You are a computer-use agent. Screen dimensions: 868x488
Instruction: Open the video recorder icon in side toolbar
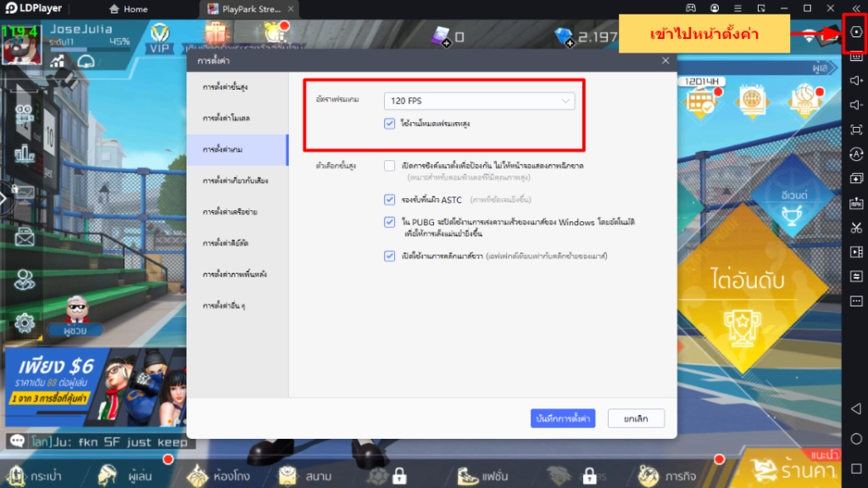tap(856, 252)
